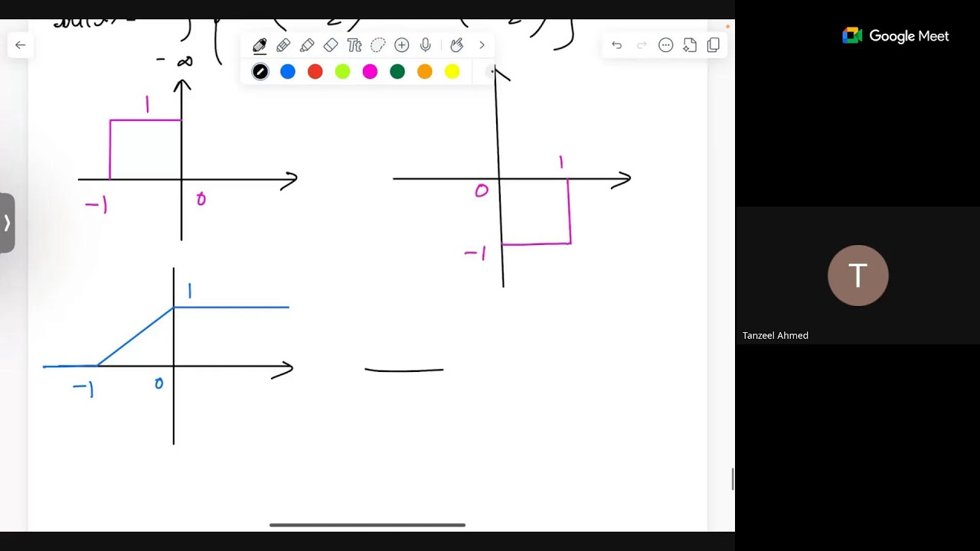The height and width of the screenshot is (551, 980).
Task: Choose the lime green pen color
Action: [342, 72]
